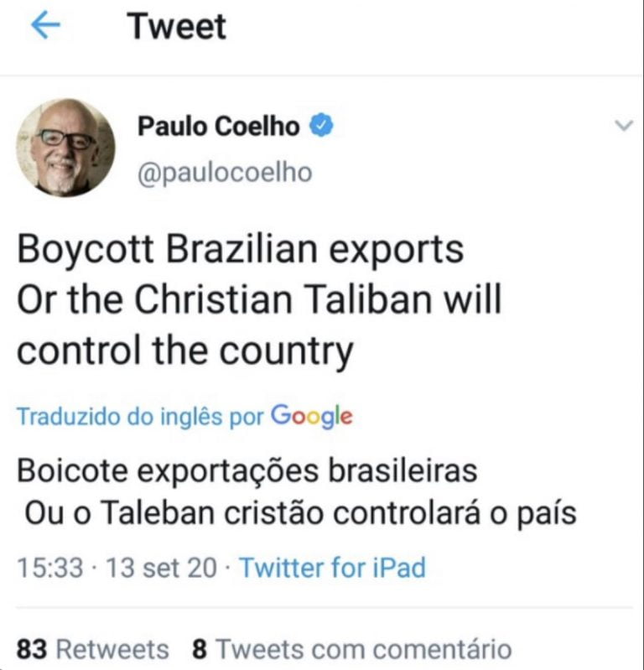View the 8 Tweets com comentário
The height and width of the screenshot is (670, 644).
351,650
